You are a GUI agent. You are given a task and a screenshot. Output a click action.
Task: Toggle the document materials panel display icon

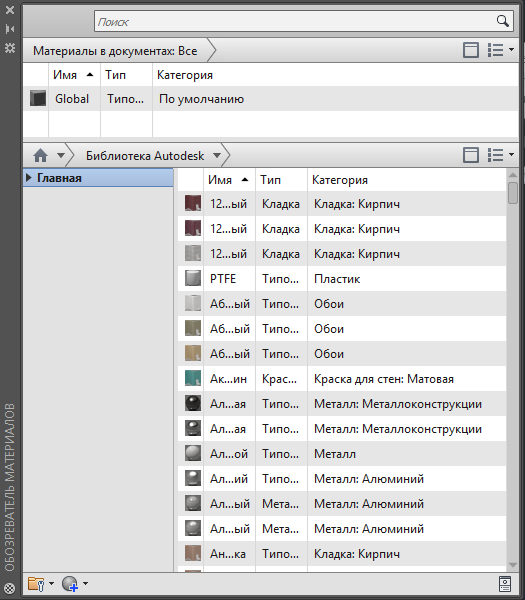pyautogui.click(x=471, y=50)
